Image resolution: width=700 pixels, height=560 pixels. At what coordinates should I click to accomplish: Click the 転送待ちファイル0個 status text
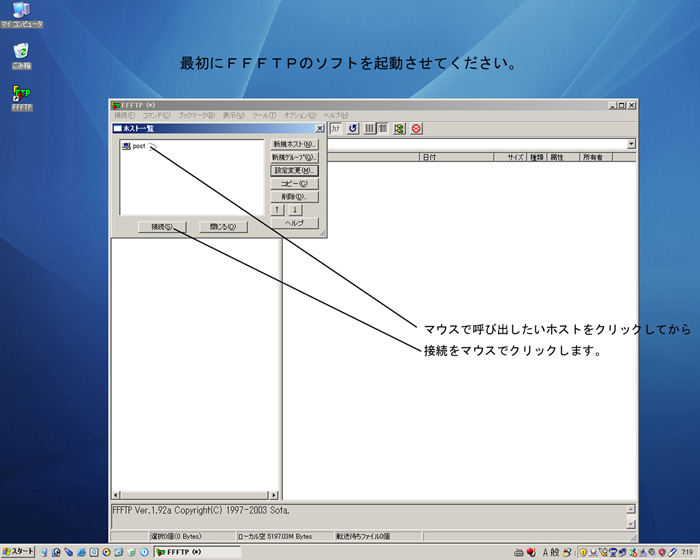363,536
